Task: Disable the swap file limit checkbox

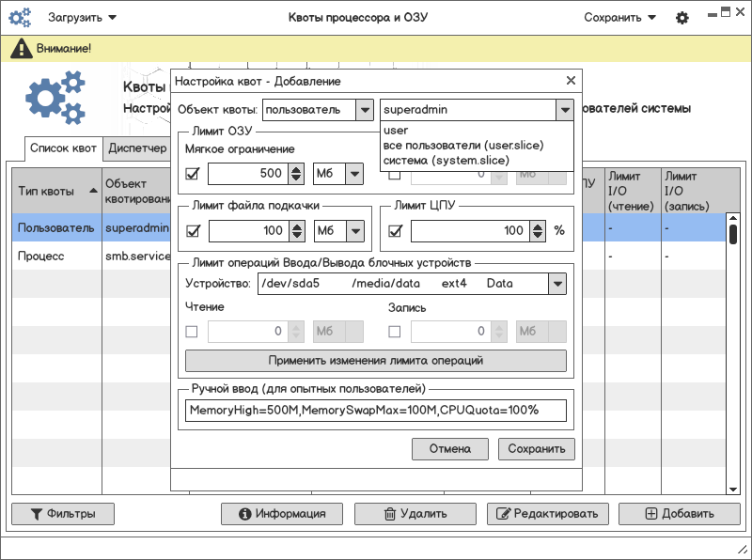Action: tap(194, 231)
